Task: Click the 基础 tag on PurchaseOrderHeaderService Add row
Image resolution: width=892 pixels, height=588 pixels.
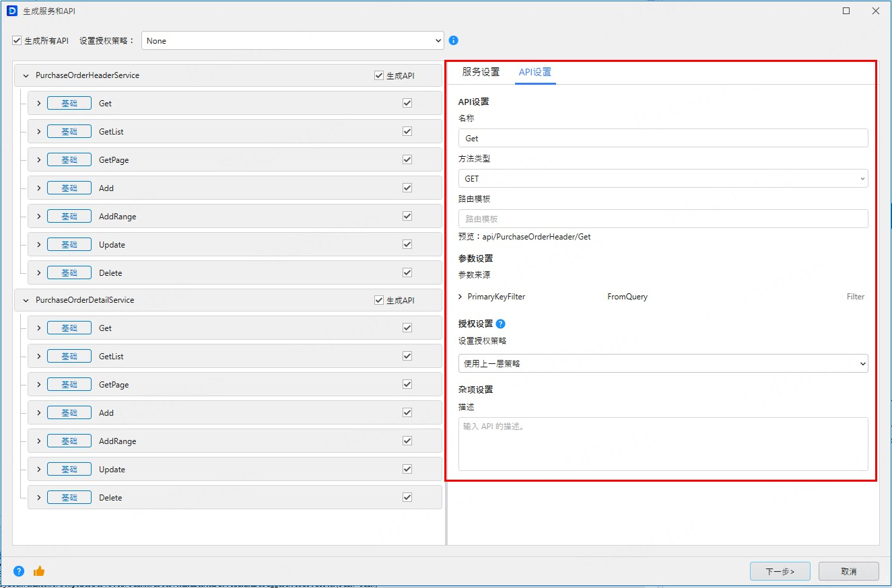Action: point(69,188)
